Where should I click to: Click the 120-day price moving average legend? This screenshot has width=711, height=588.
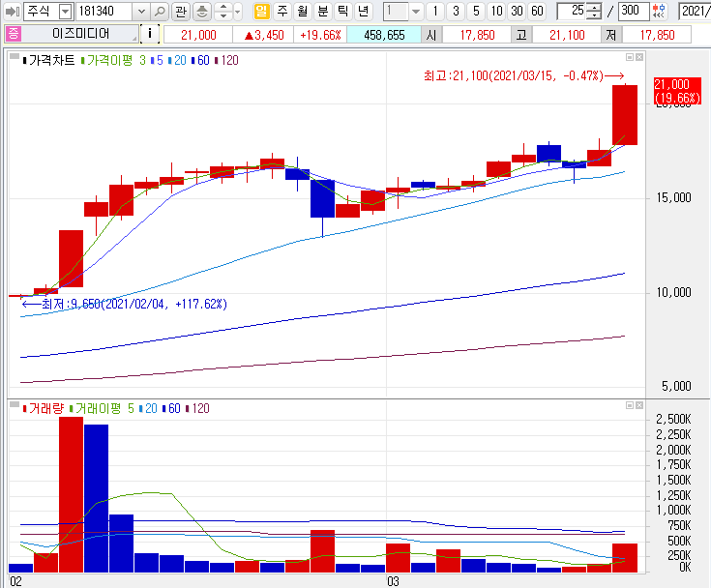click(x=226, y=60)
